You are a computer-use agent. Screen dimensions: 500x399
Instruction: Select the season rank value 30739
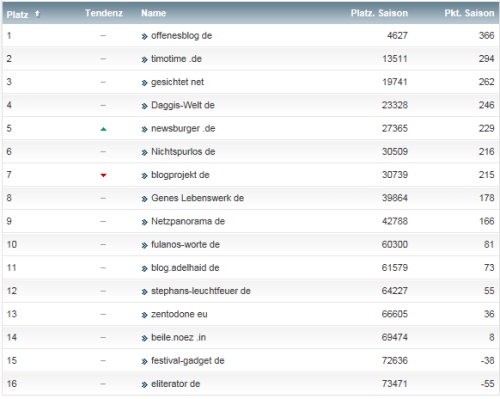click(x=395, y=175)
